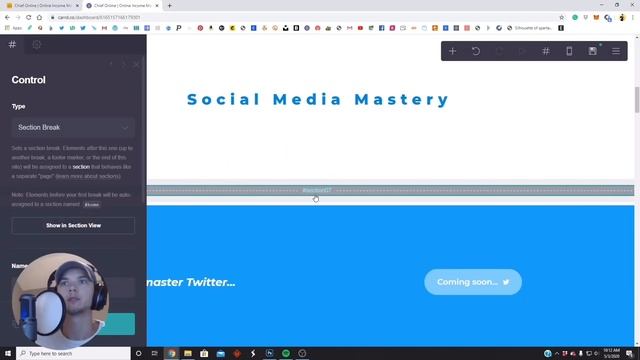Add a new element with plus icon
Screen dimensions: 640x360
(x=452, y=51)
